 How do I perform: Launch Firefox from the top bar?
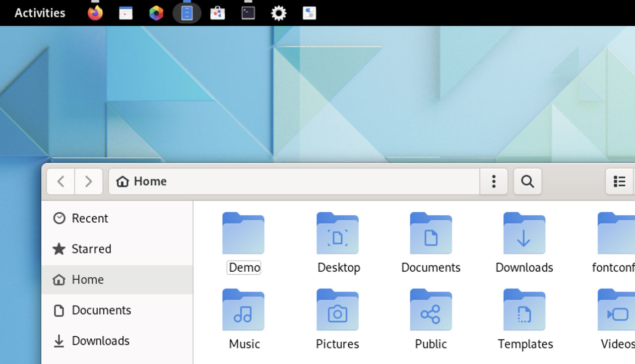(95, 13)
